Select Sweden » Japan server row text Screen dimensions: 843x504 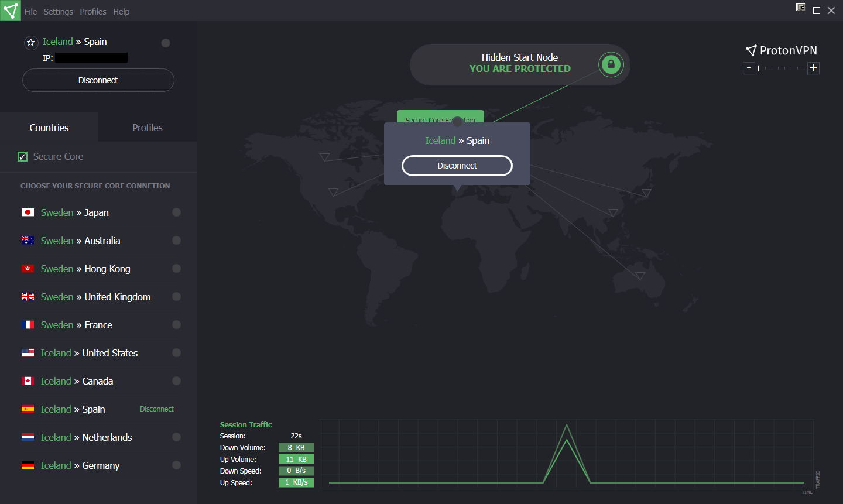click(x=75, y=212)
